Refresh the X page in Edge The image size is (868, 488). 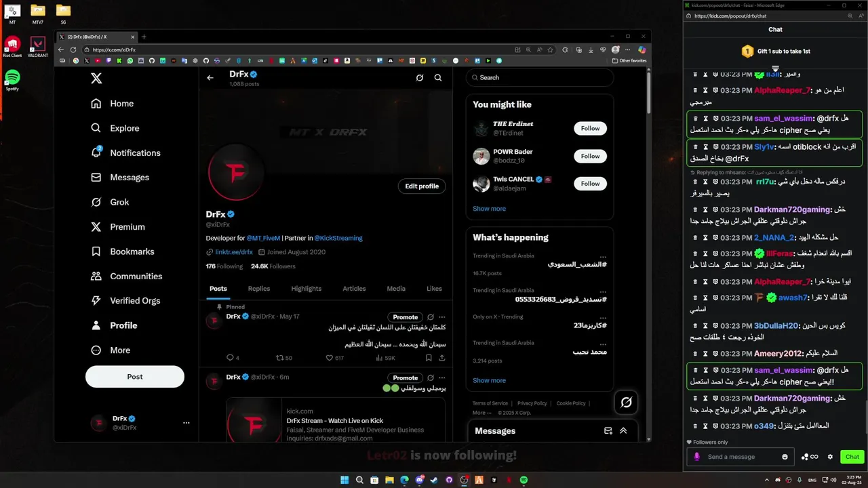click(75, 49)
